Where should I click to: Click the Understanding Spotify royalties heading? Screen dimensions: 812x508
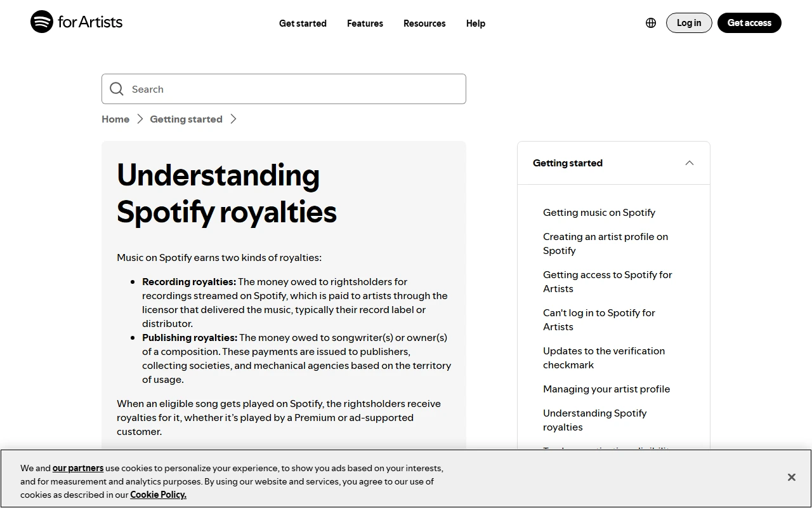(226, 194)
